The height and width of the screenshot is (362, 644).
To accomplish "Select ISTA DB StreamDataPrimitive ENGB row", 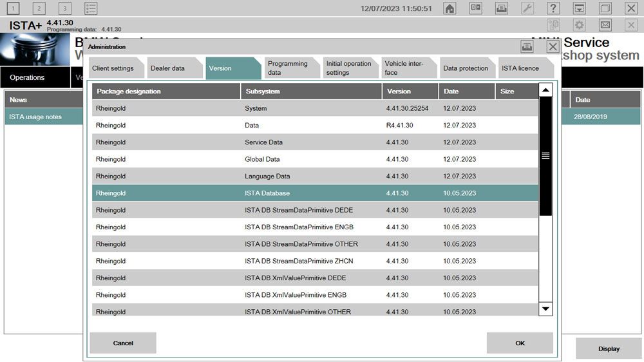I will [x=315, y=227].
